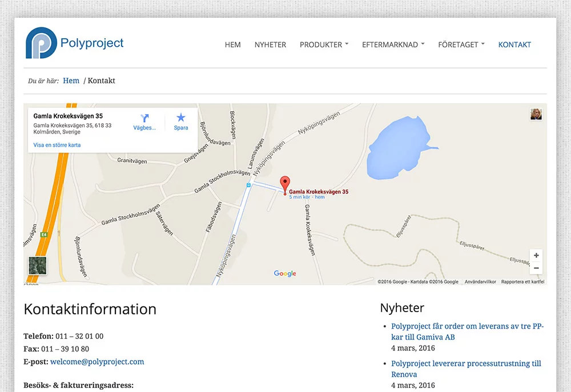Click the Telefon number 011 – 32 01 00
The width and height of the screenshot is (571, 392).
coord(79,336)
